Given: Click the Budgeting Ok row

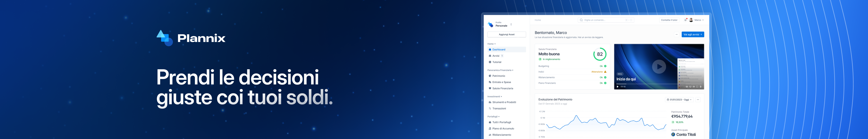Looking at the screenshot, I should tap(572, 66).
